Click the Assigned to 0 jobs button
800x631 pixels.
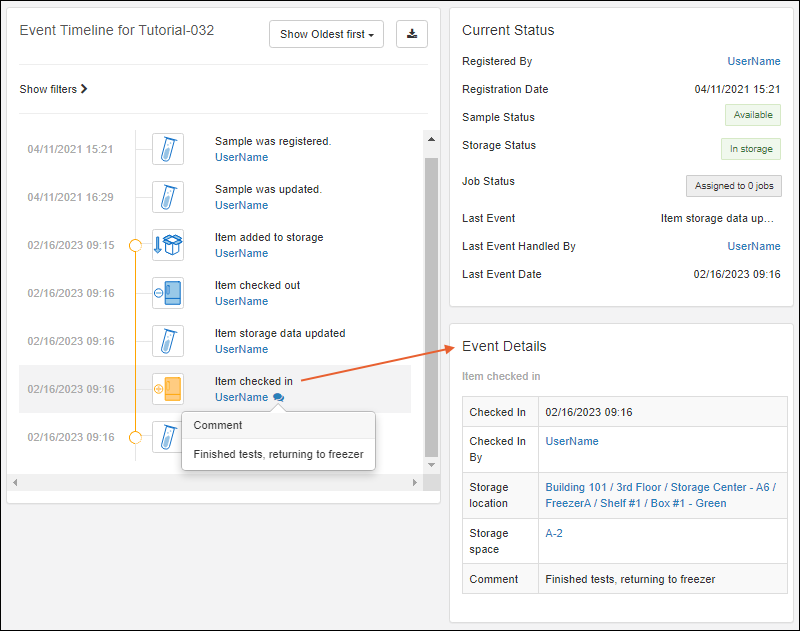(x=733, y=185)
